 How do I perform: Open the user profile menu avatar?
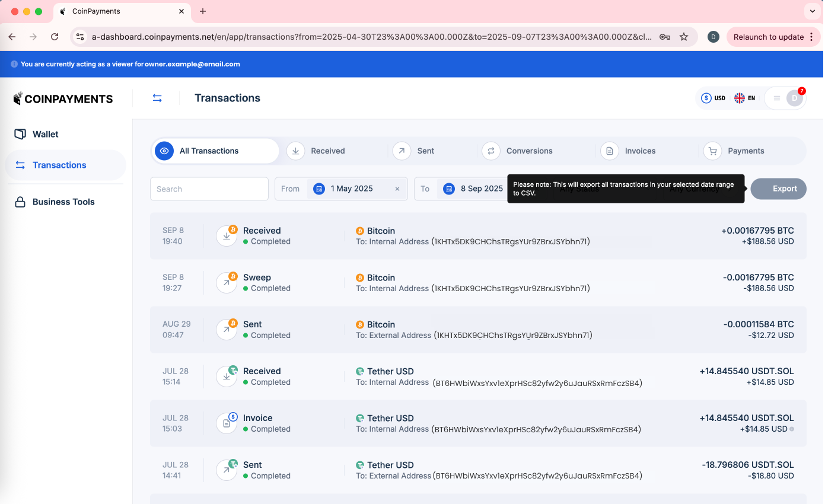pos(794,98)
